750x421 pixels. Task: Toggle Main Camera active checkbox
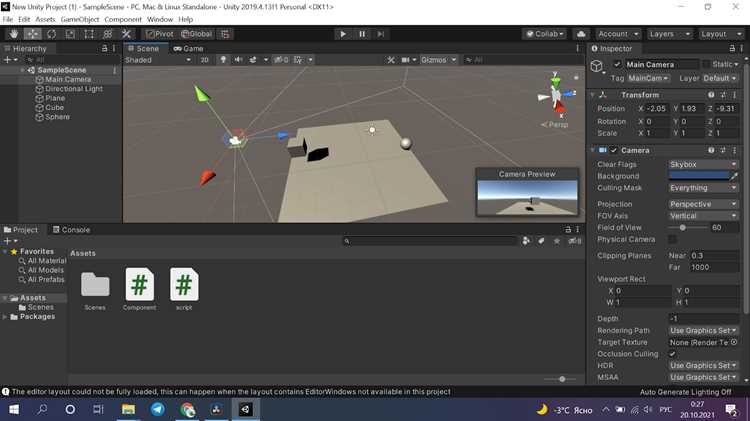(617, 64)
